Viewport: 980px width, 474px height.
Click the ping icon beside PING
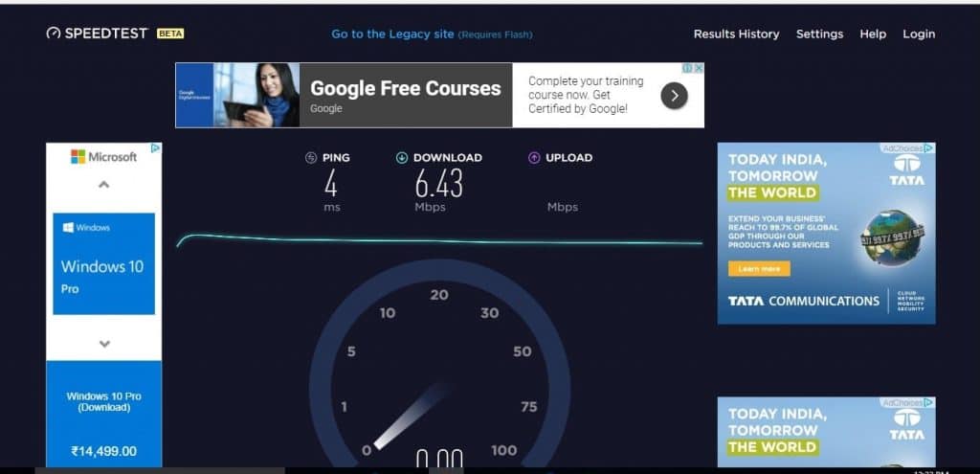[311, 158]
